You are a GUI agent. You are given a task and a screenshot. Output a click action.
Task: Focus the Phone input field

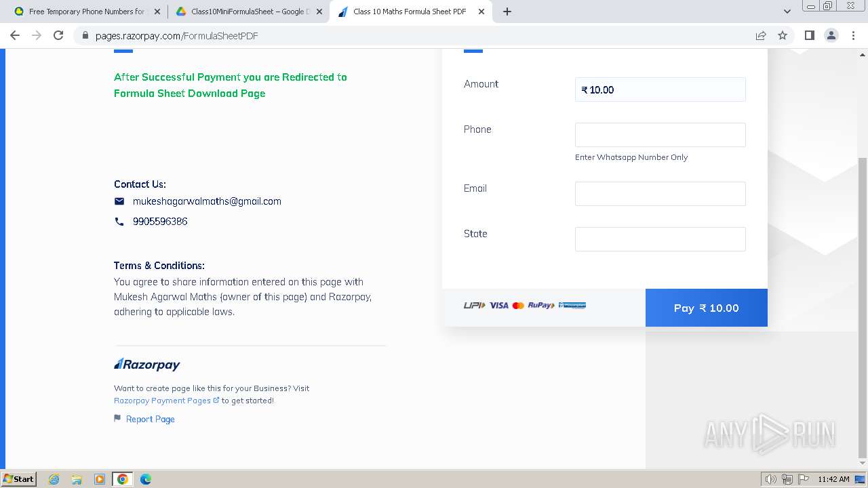(x=660, y=135)
